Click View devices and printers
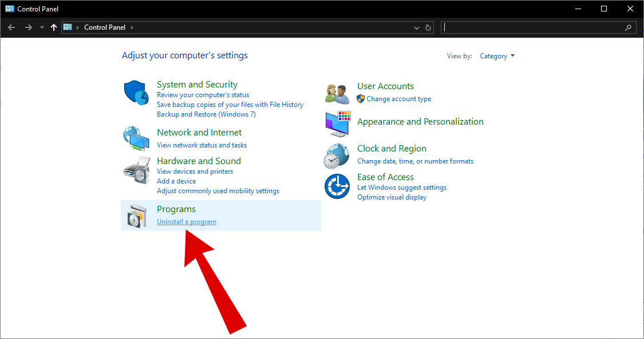644x339 pixels. tap(195, 172)
